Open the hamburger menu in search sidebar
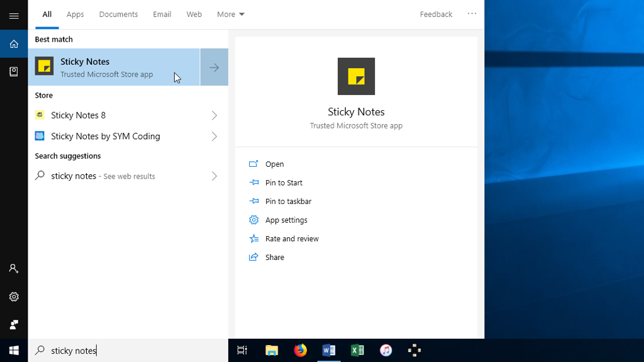The width and height of the screenshot is (644, 362). coord(14,16)
